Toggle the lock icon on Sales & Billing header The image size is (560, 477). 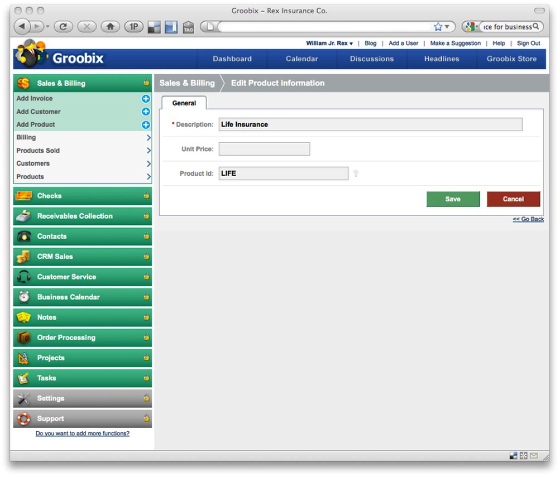[146, 82]
